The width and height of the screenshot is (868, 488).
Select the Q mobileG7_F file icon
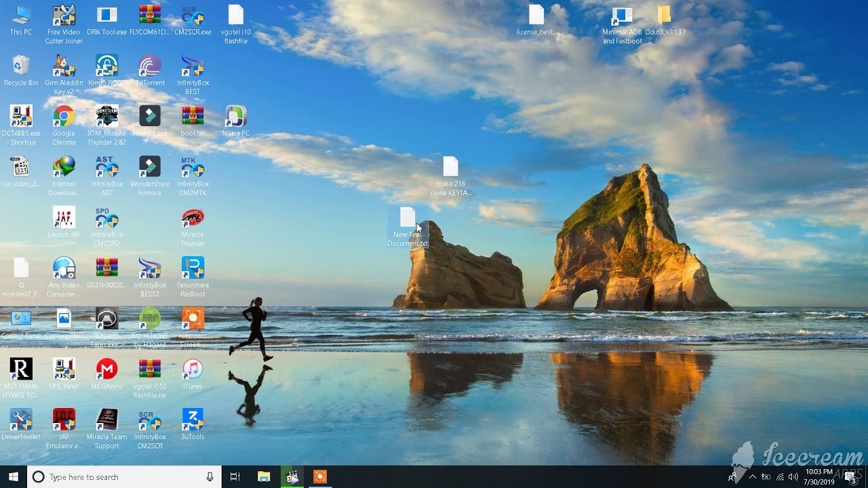point(21,277)
